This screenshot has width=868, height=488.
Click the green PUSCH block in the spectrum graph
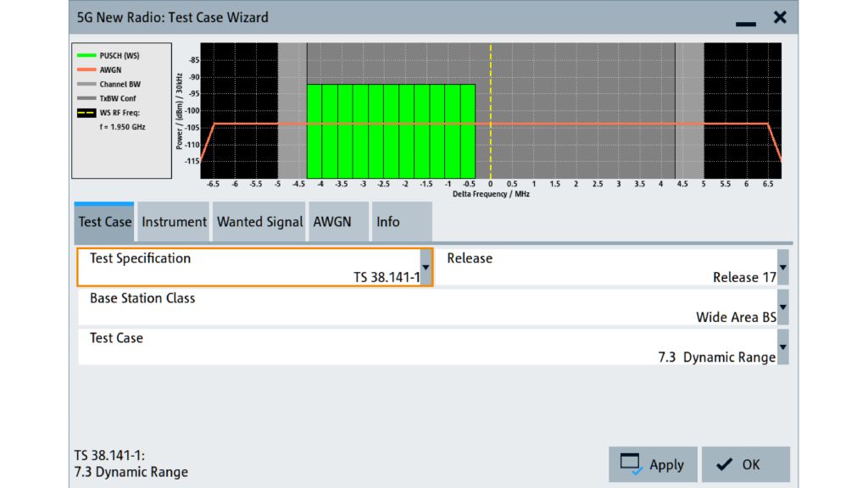click(390, 131)
